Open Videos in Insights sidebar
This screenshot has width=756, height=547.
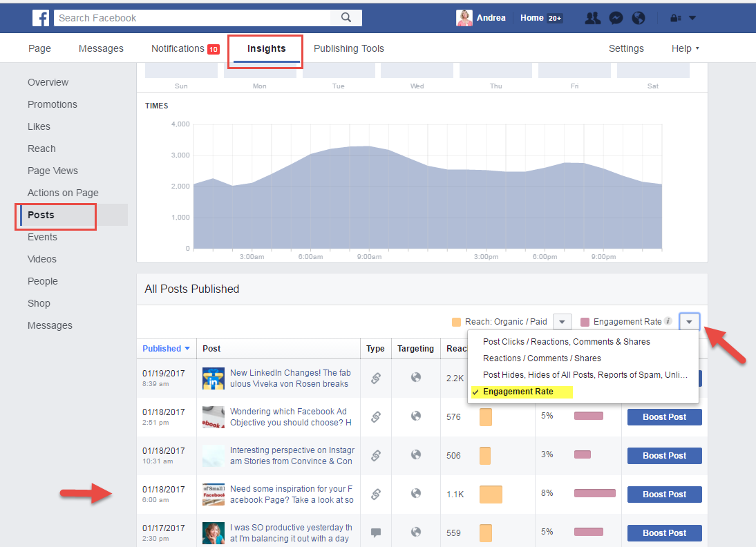[x=42, y=259]
